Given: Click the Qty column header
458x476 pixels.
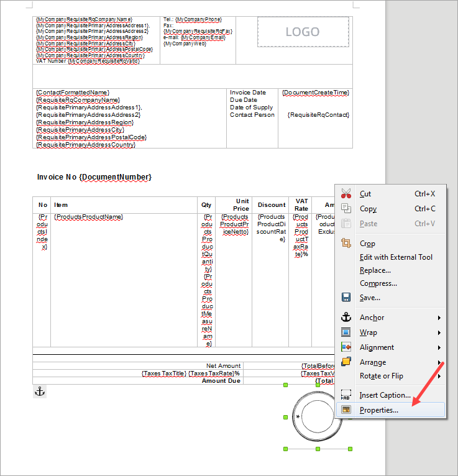Looking at the screenshot, I should 206,205.
